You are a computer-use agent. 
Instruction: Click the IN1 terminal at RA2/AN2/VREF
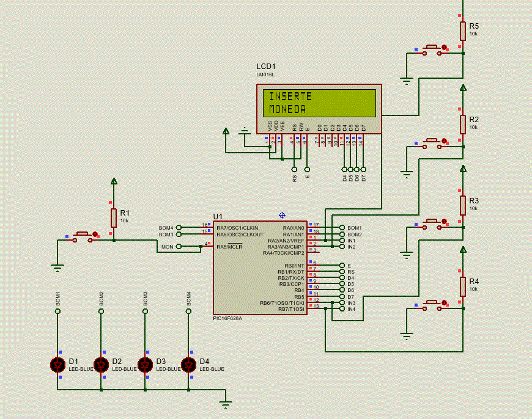click(342, 241)
